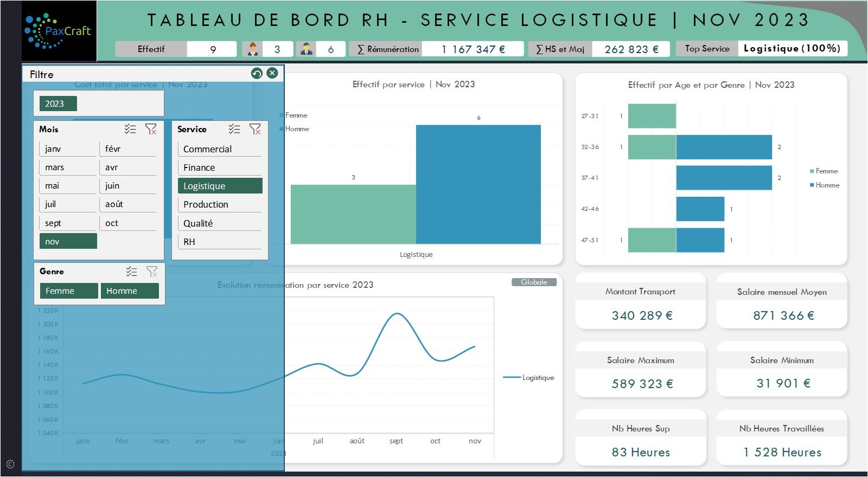This screenshot has height=477, width=868.
Task: Filter by Commercial service
Action: pyautogui.click(x=220, y=149)
